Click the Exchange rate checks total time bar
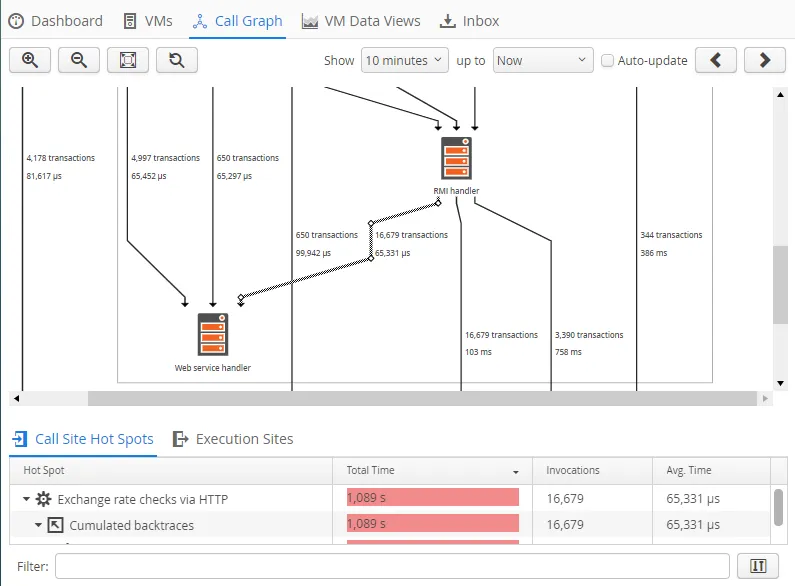The image size is (795, 586). point(432,497)
